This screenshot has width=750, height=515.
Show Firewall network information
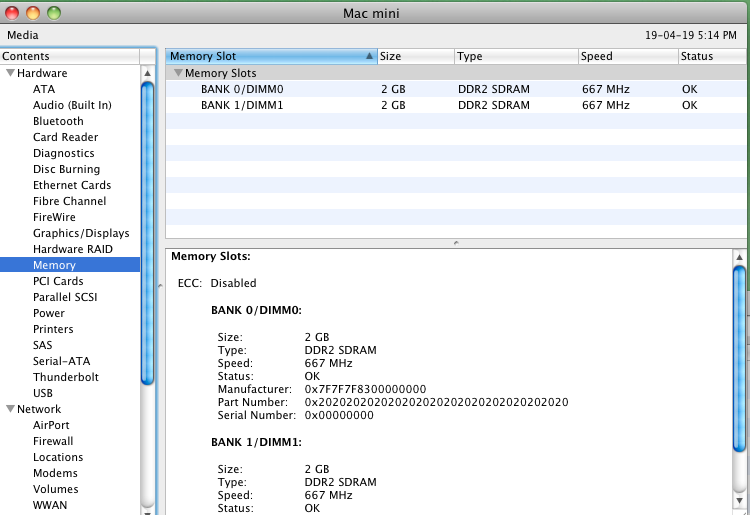click(x=53, y=441)
